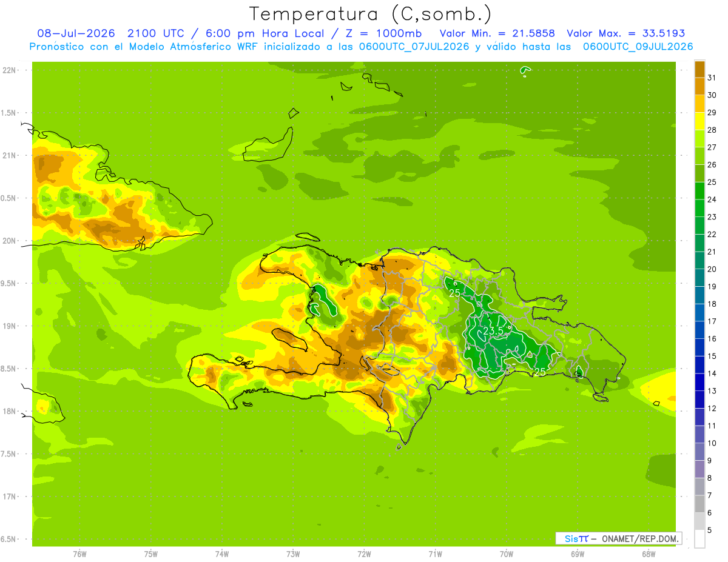Click latitude label "22N"

(x=8, y=70)
